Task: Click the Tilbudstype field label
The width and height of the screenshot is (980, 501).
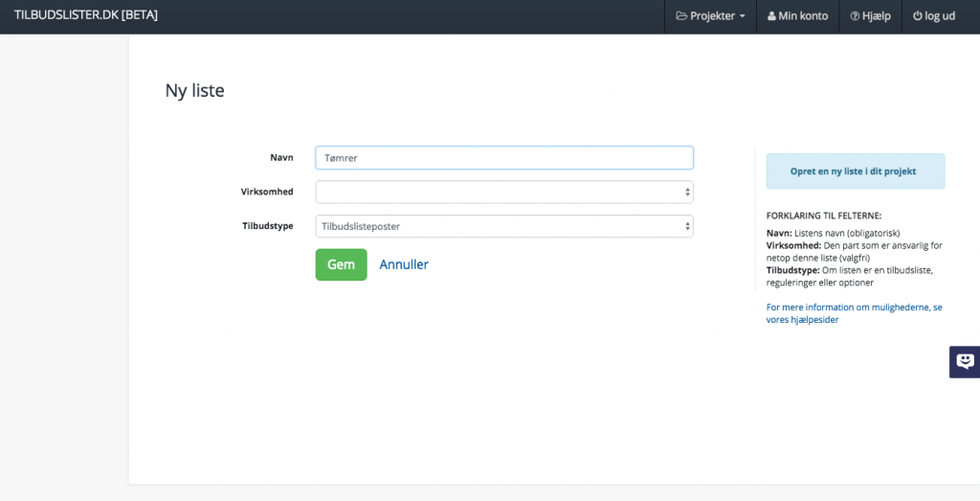Action: [x=268, y=226]
